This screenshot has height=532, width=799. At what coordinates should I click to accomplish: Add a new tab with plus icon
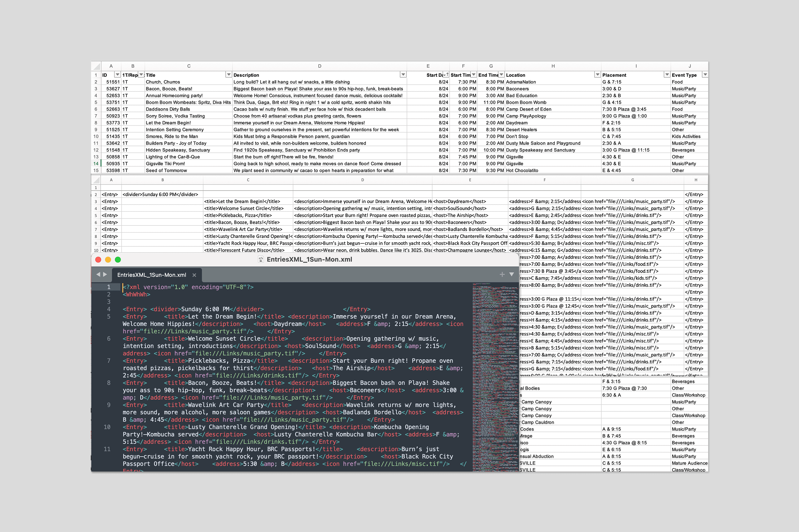coord(502,274)
